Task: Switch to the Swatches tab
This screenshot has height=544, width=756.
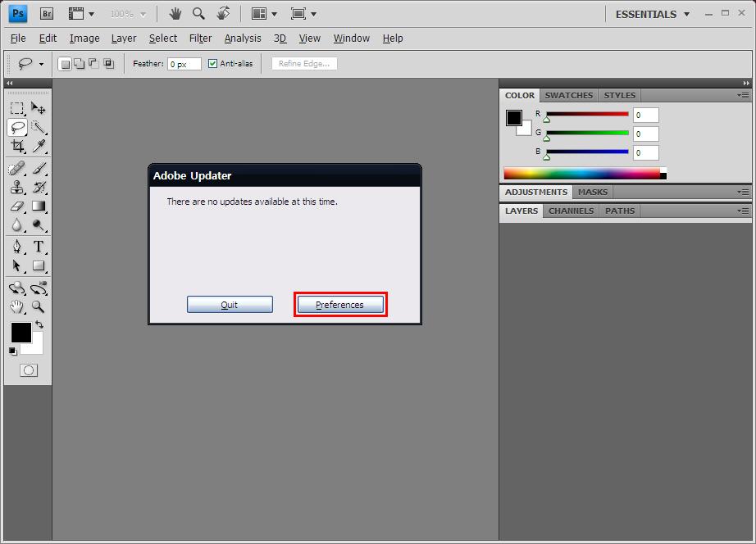Action: [569, 95]
